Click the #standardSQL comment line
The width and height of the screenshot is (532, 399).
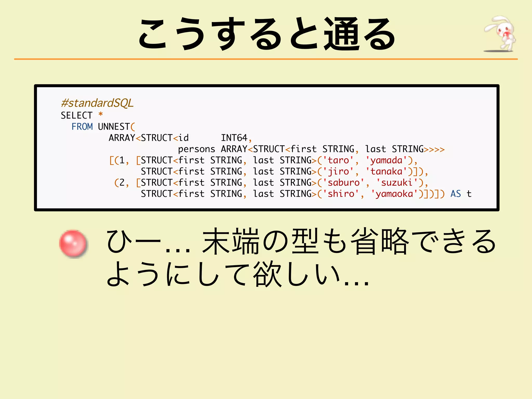tap(97, 103)
